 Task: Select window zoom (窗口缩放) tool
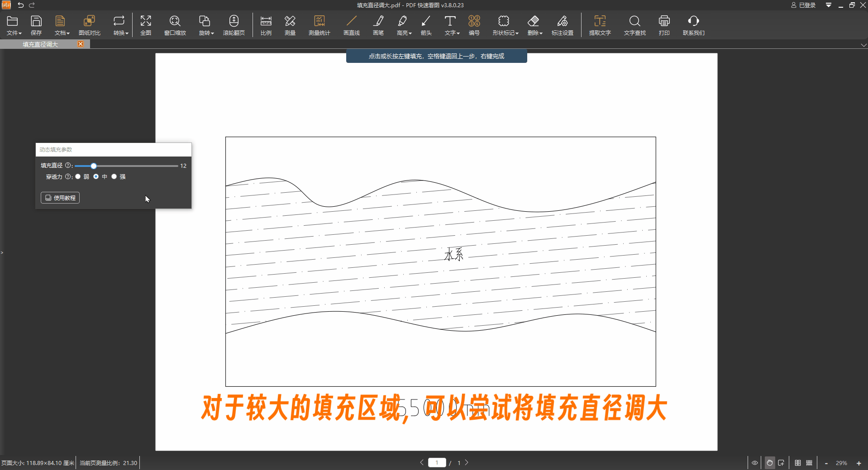pyautogui.click(x=175, y=25)
